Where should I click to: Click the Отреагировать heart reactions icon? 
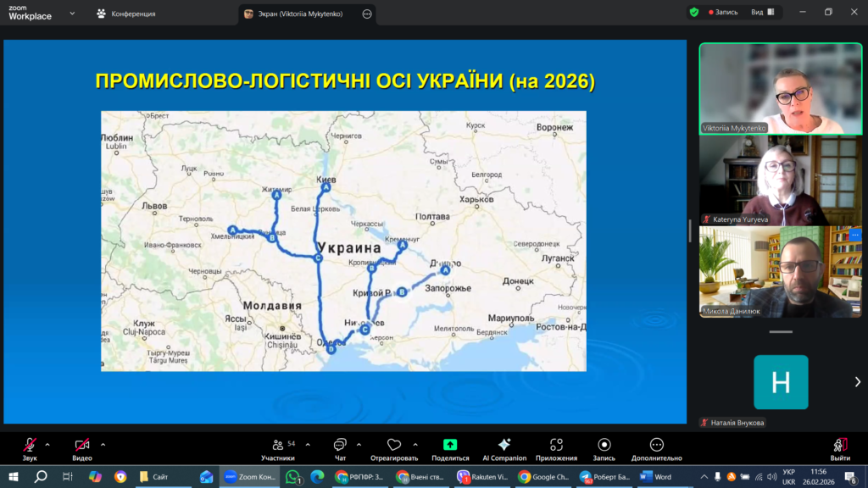click(393, 445)
